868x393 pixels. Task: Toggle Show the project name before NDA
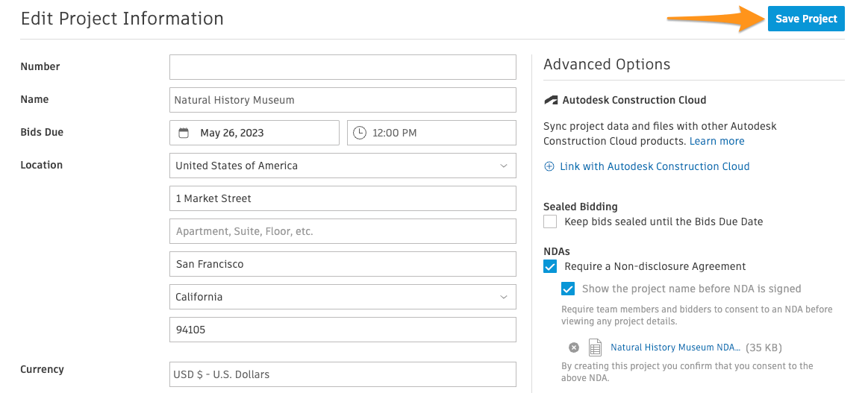pyautogui.click(x=568, y=289)
